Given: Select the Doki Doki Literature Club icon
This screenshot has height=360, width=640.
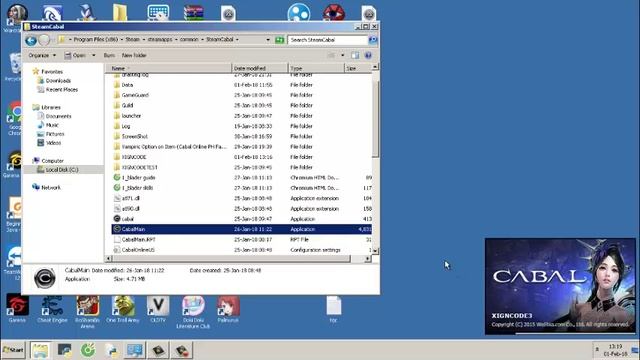Looking at the screenshot, I should coord(193,312).
